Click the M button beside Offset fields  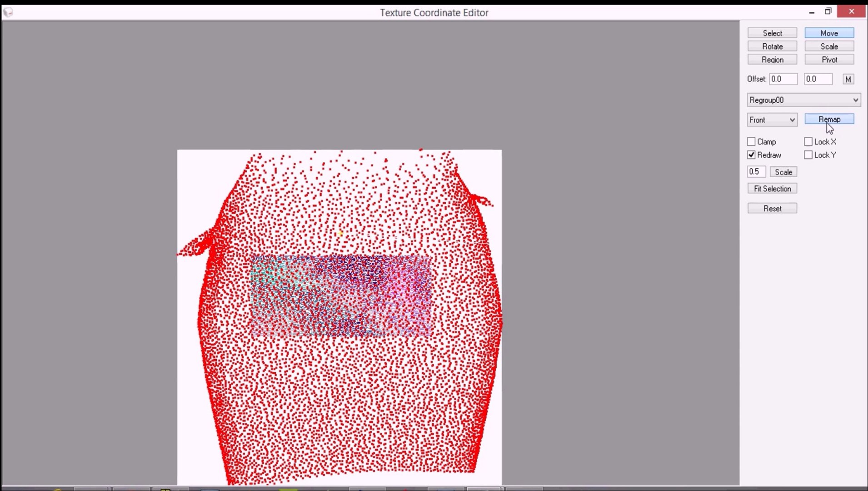(848, 79)
